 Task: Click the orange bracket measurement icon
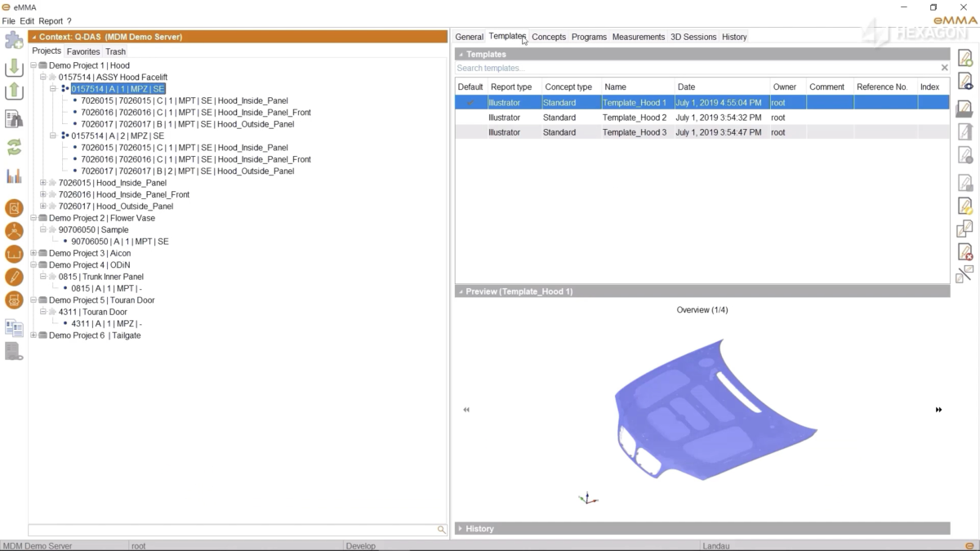click(14, 254)
